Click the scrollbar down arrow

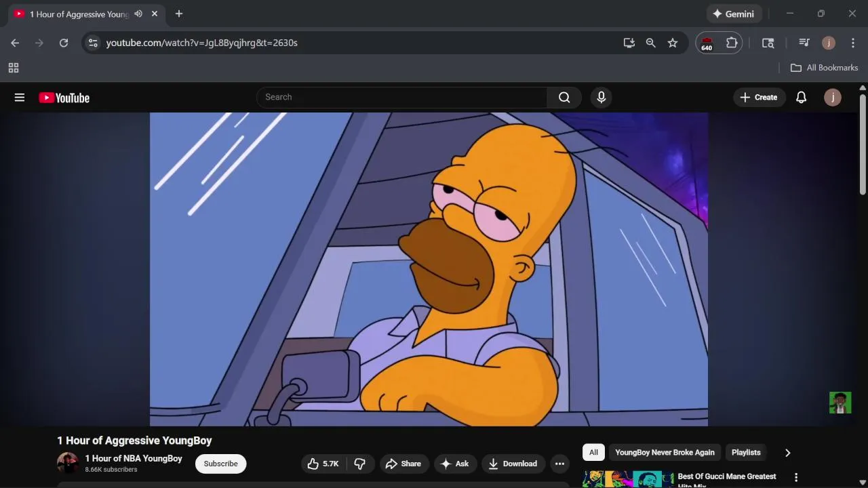(863, 483)
